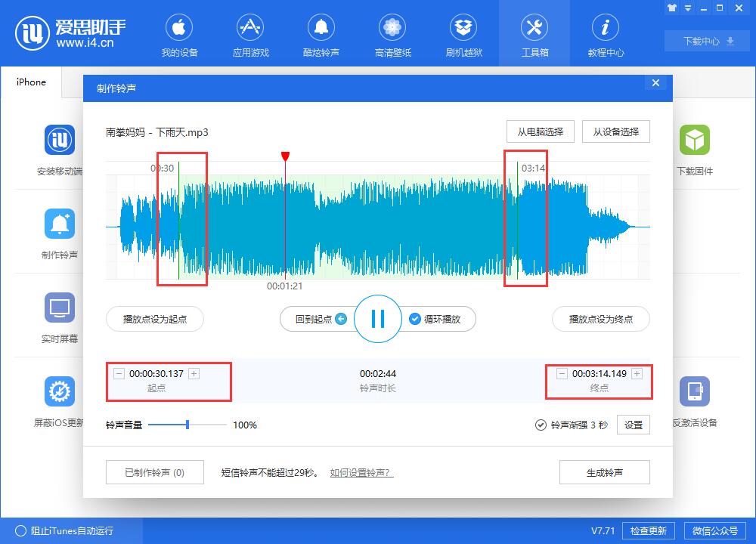This screenshot has height=544, width=756.
Task: Open the 实时屏幕 live screen tool
Action: tap(59, 308)
